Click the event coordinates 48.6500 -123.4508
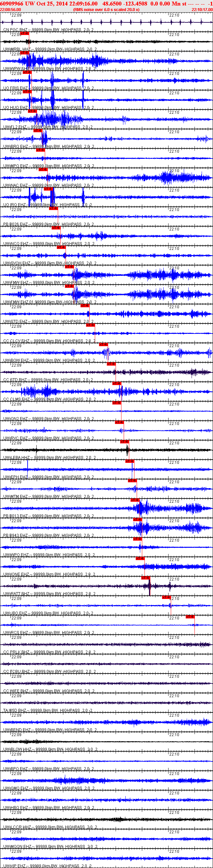Viewport: 213px width, 868px height. tap(125, 4)
